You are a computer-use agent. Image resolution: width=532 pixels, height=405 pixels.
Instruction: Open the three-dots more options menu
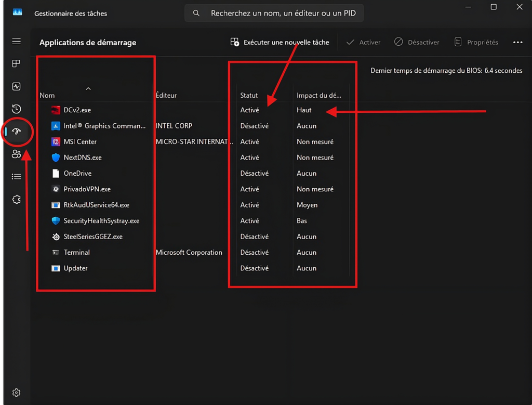[518, 42]
